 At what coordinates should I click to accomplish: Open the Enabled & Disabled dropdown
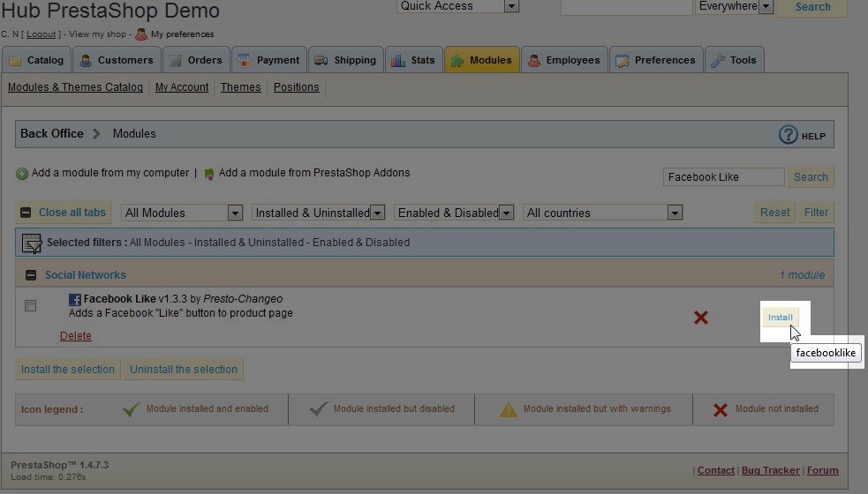pos(454,213)
